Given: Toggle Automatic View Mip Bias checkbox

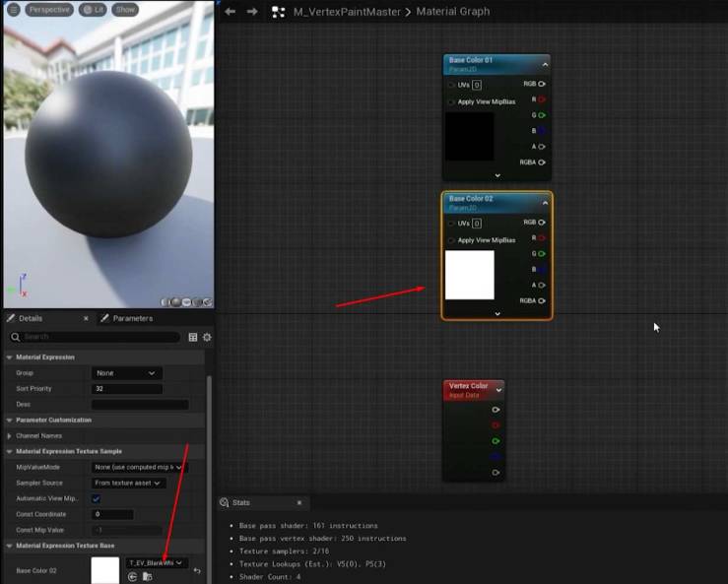Looking at the screenshot, I should click(x=97, y=499).
